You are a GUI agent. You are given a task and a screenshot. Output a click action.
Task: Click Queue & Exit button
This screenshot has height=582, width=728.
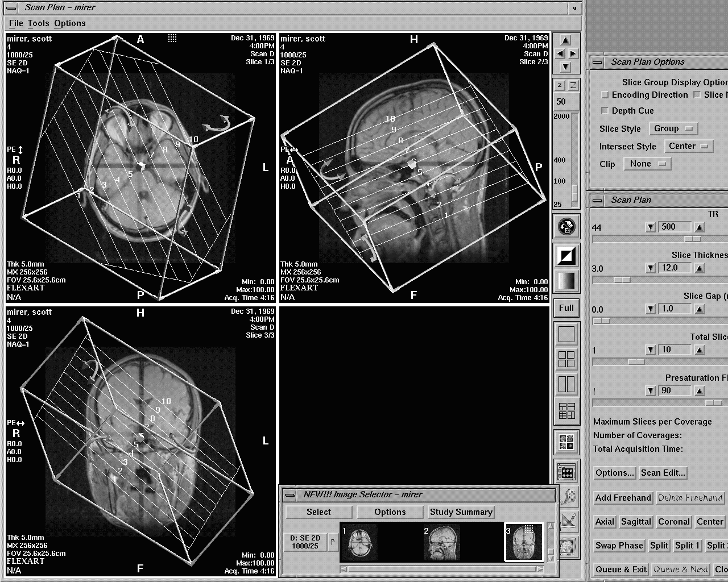(x=621, y=569)
